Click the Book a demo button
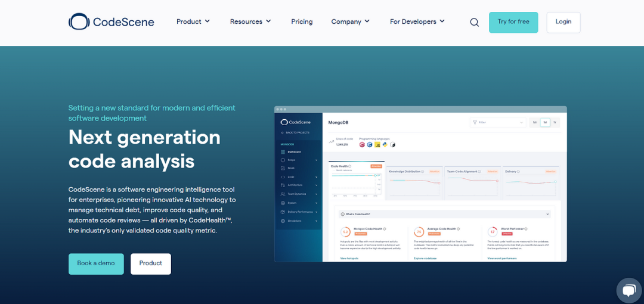The width and height of the screenshot is (644, 304). [x=95, y=263]
